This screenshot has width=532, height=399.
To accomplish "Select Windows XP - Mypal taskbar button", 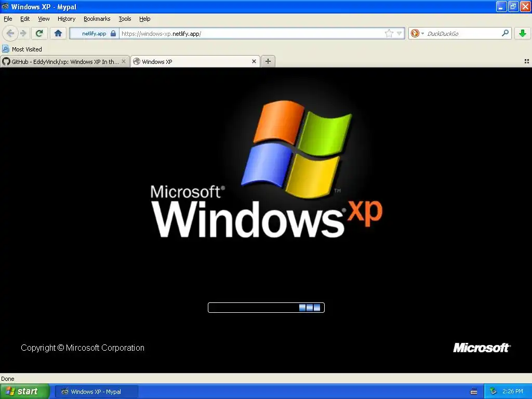I will 96,392.
